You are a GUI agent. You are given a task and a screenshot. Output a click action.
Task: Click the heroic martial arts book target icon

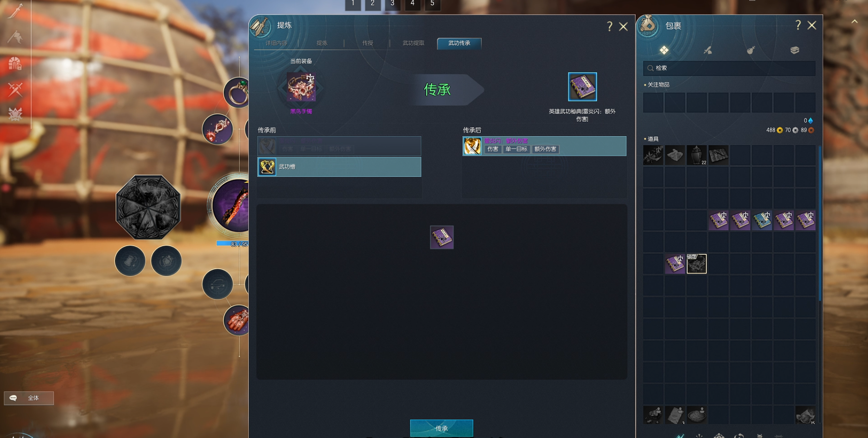click(x=582, y=87)
